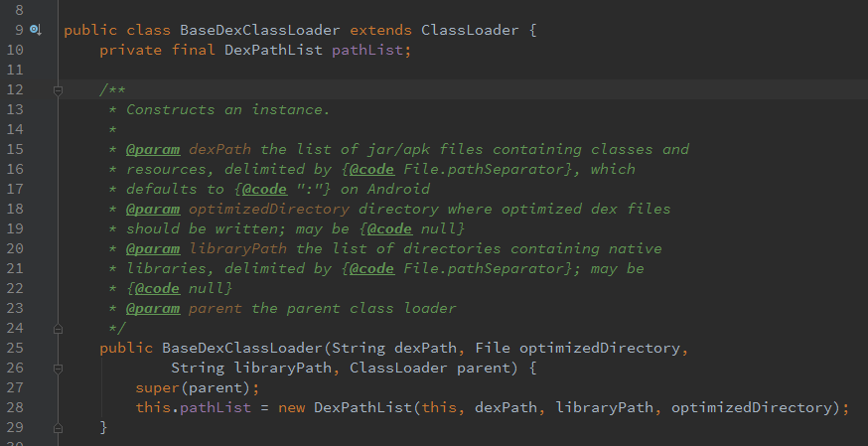Click line number 11 in the gutter
868x446 pixels.
coord(15,70)
